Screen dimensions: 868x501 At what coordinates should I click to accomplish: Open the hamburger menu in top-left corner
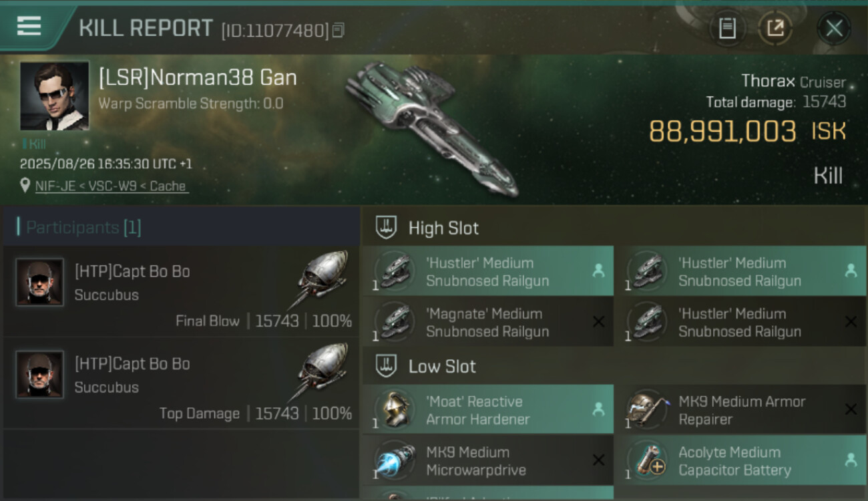(29, 26)
